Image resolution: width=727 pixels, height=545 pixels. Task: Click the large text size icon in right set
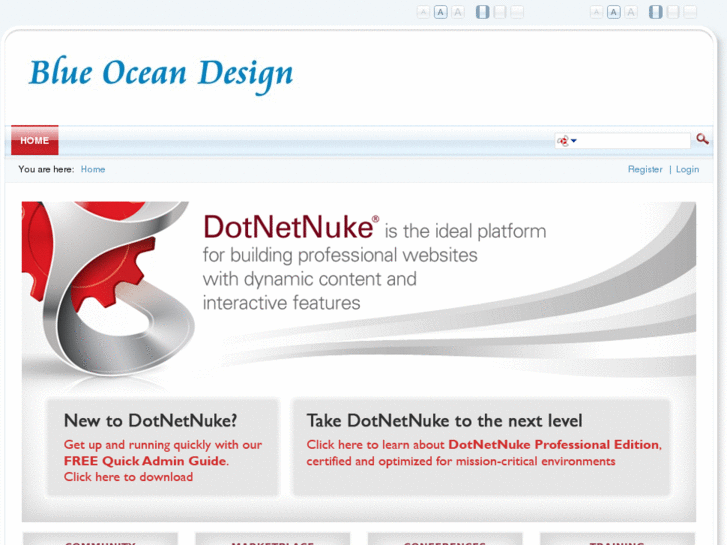(x=631, y=12)
